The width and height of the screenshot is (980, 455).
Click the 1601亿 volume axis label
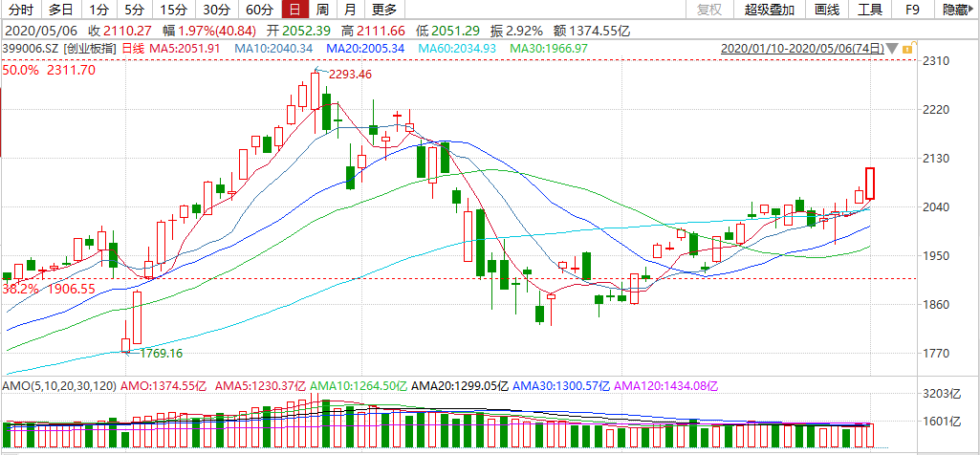point(943,422)
